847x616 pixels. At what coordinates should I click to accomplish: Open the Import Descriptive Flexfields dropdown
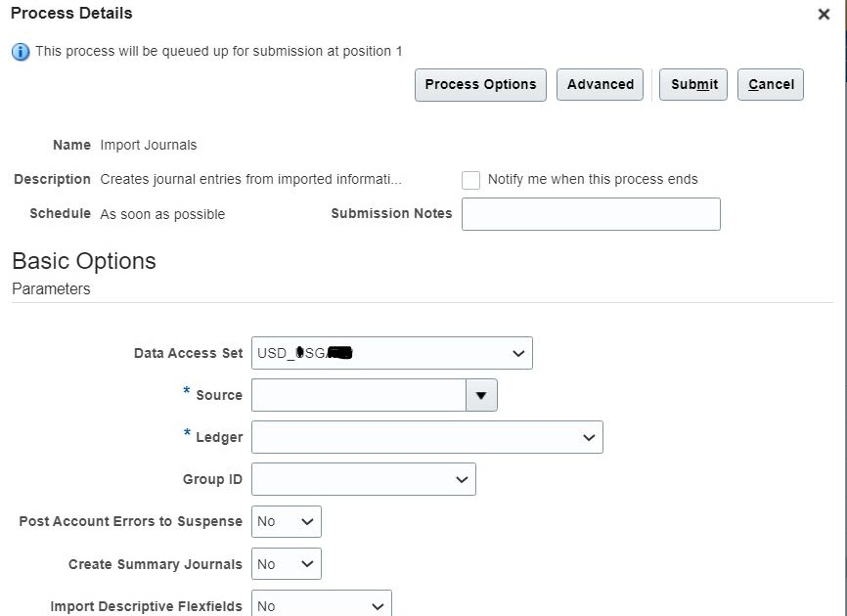377,604
